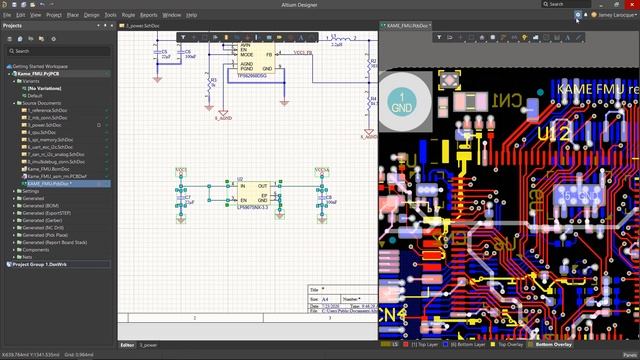The width and height of the screenshot is (640, 360).
Task: Click the Align objects tool in schematic toolbar
Action: (215, 38)
